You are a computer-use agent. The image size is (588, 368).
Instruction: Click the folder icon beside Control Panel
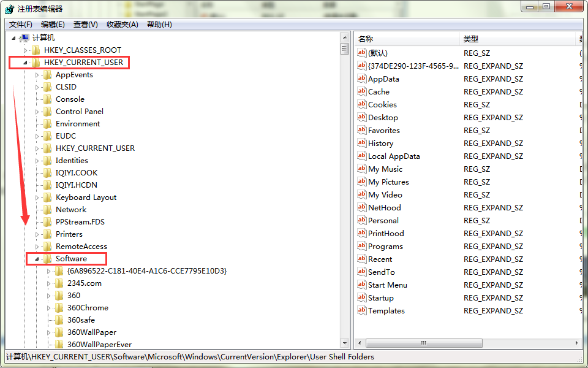point(47,112)
